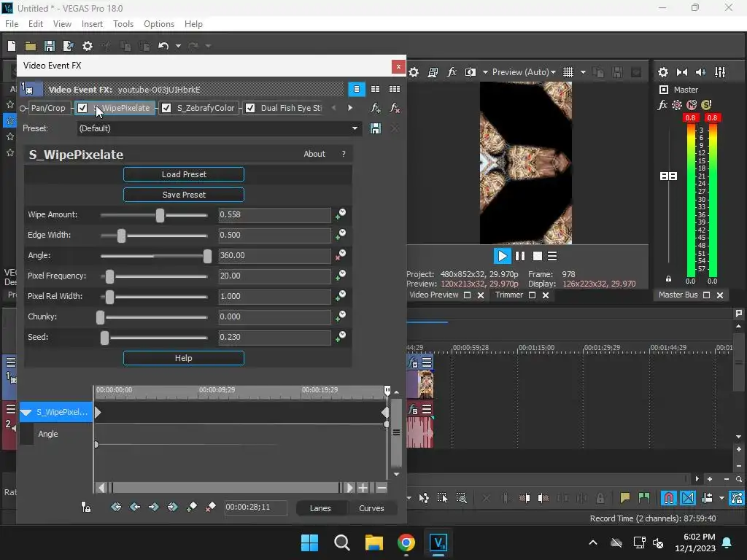Image resolution: width=747 pixels, height=560 pixels.
Task: Open the About link for S_WipePixelate
Action: pyautogui.click(x=314, y=154)
